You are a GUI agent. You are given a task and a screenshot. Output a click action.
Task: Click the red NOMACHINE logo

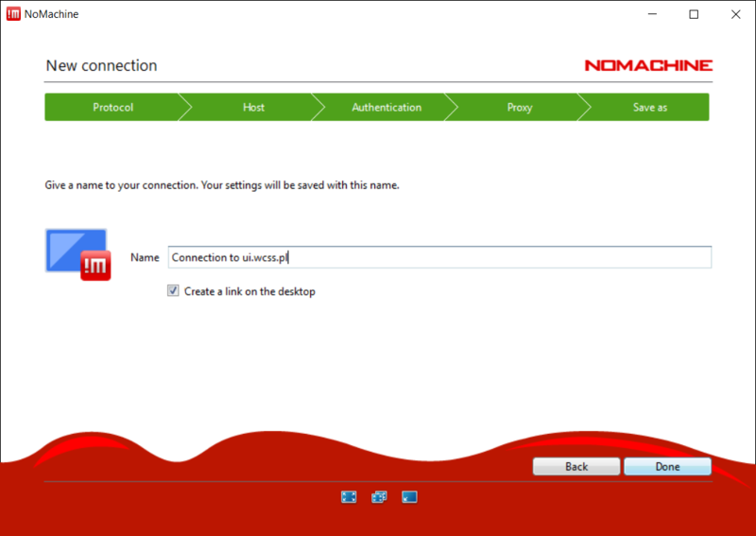(x=648, y=66)
